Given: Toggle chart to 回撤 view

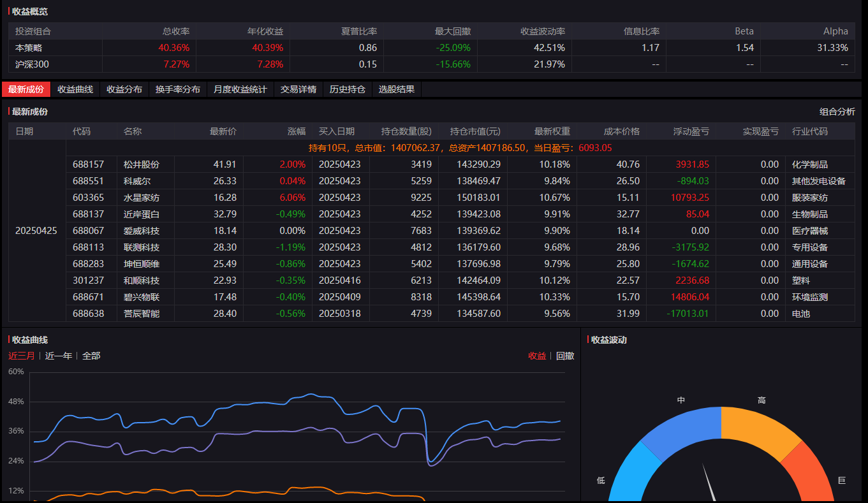Looking at the screenshot, I should (x=565, y=356).
